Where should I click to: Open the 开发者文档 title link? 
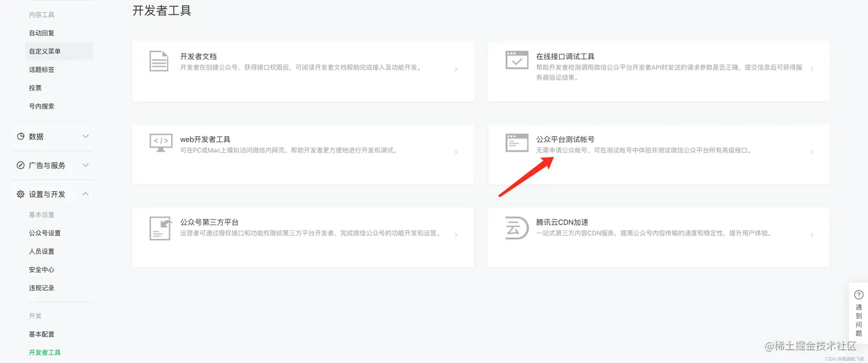tap(199, 57)
